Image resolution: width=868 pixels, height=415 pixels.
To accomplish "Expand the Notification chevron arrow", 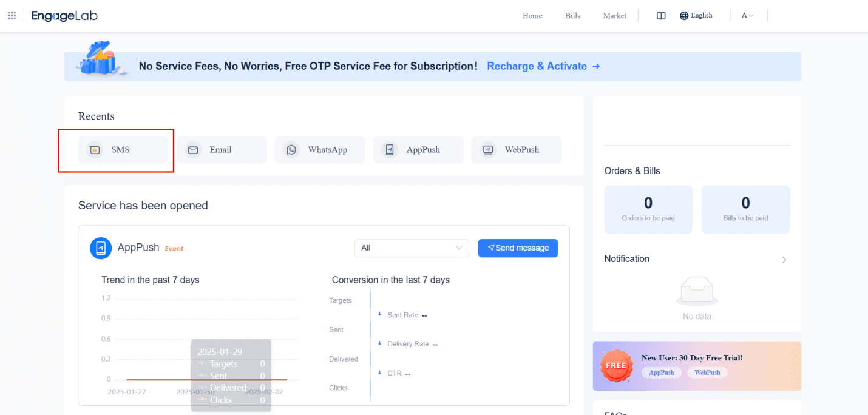I will 784,260.
